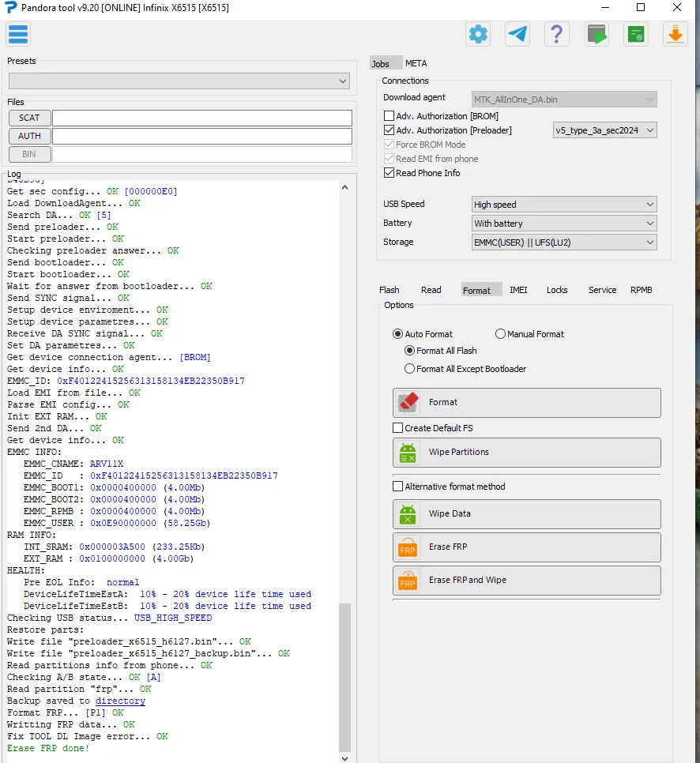Open help question mark icon

pyautogui.click(x=557, y=34)
